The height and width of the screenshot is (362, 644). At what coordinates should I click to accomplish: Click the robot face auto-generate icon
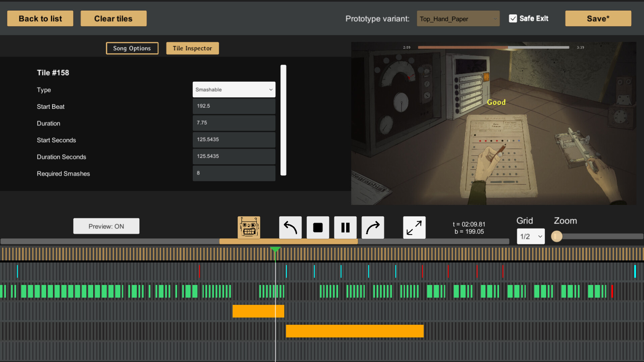point(249,228)
